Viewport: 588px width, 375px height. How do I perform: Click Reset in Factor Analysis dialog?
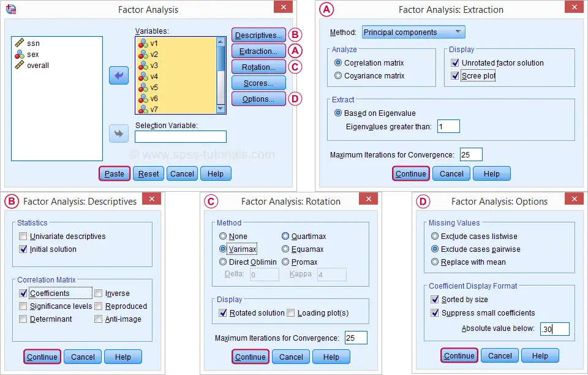(x=148, y=173)
